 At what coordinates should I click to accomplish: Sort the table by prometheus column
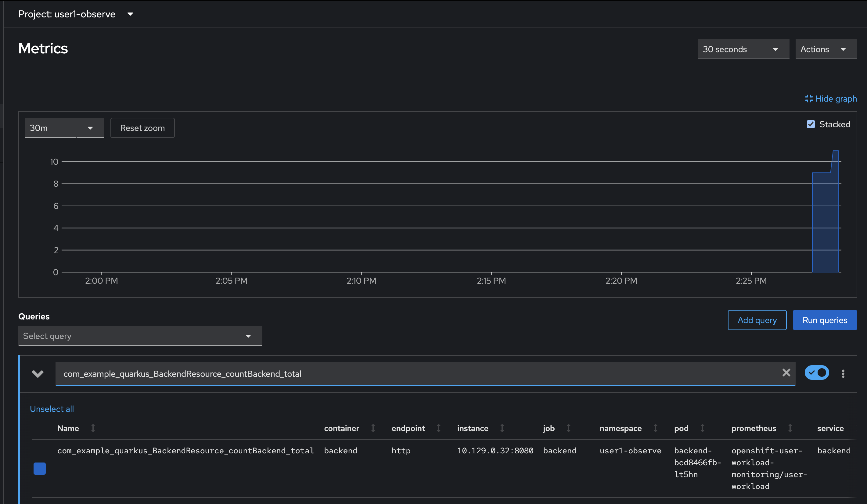coord(762,428)
